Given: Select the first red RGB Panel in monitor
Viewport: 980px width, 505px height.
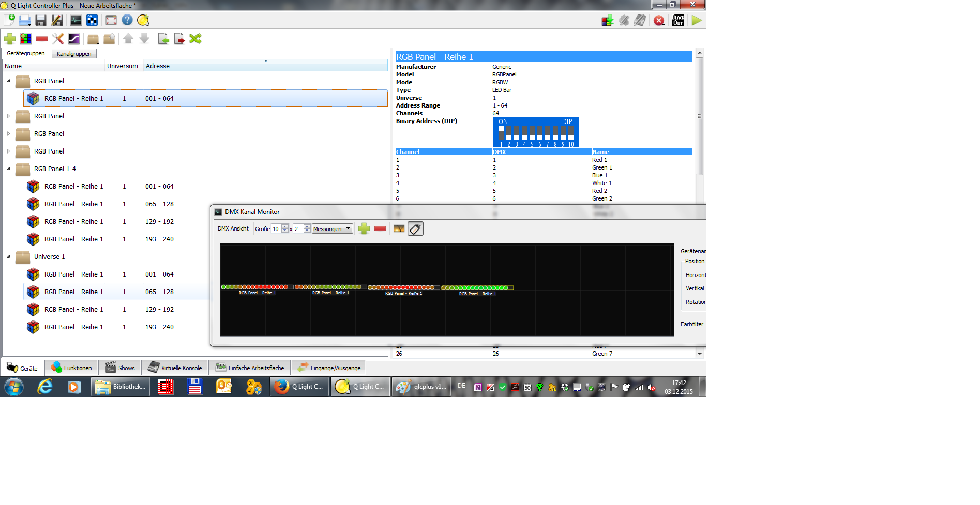Looking at the screenshot, I should point(257,287).
